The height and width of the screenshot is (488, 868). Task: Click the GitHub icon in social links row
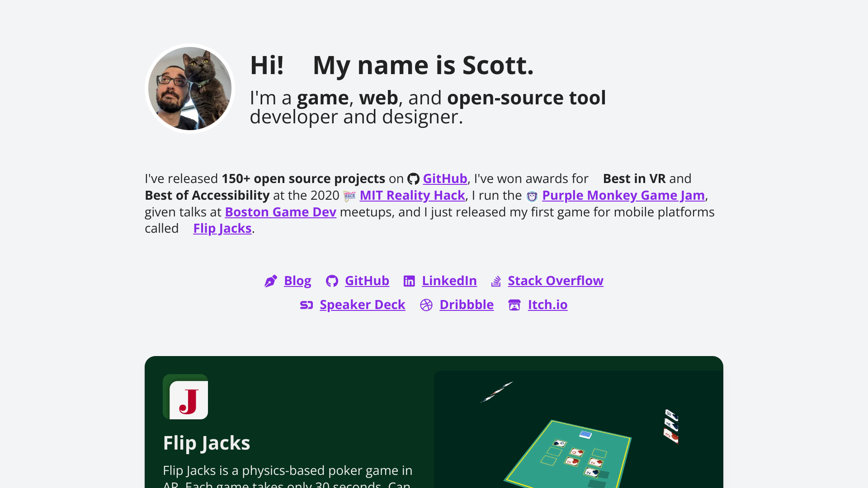pos(332,281)
